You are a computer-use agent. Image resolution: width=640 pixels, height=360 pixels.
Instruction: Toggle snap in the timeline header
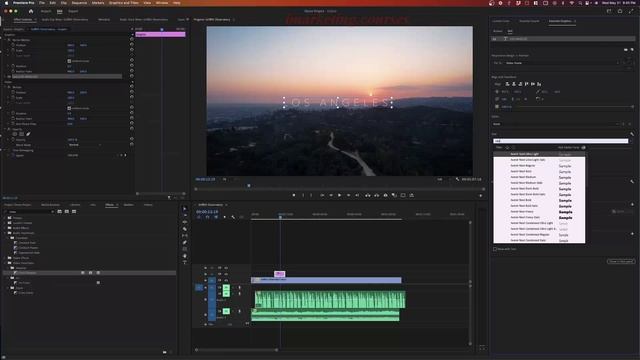pyautogui.click(x=207, y=217)
